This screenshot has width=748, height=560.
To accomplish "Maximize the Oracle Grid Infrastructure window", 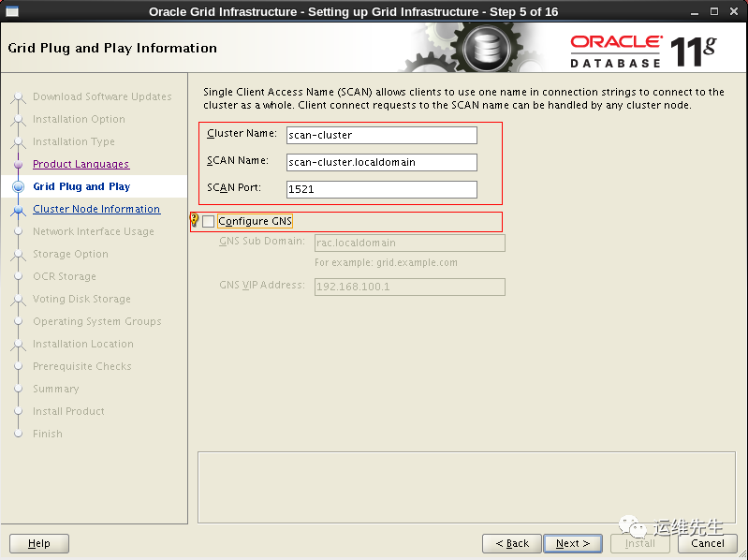I will [714, 11].
